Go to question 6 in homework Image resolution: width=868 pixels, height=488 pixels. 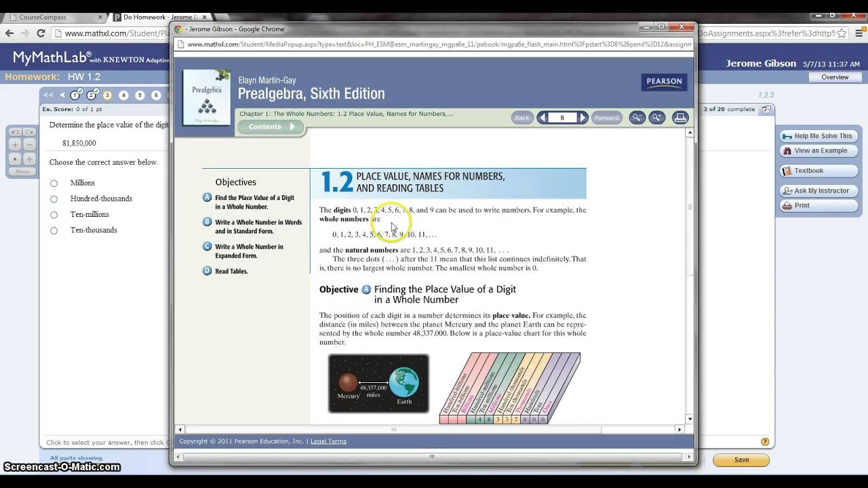click(156, 96)
